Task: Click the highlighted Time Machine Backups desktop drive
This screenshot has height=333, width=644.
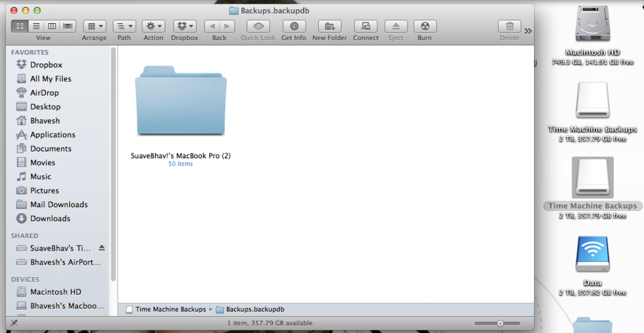Action: [x=592, y=177]
